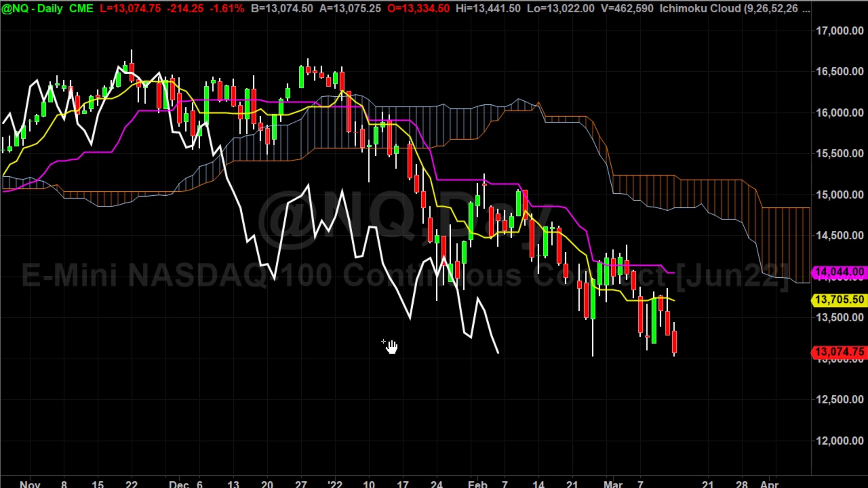
Task: Click the Feb date axis label
Action: [478, 484]
